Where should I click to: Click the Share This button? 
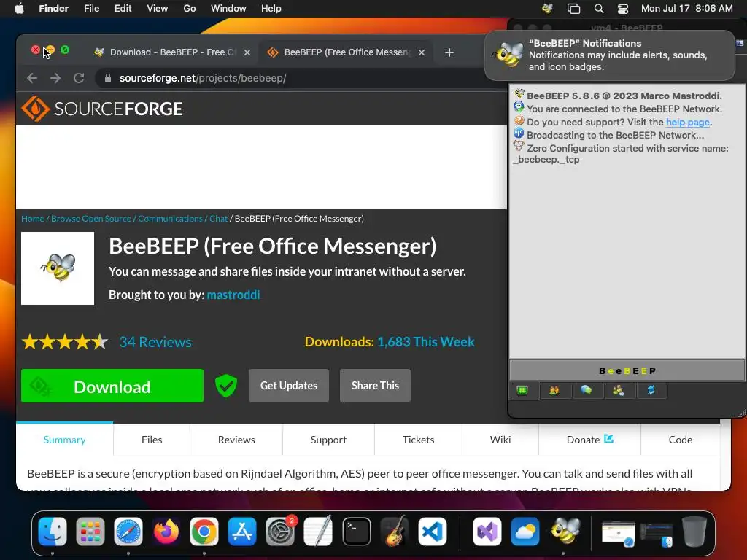[x=376, y=386]
